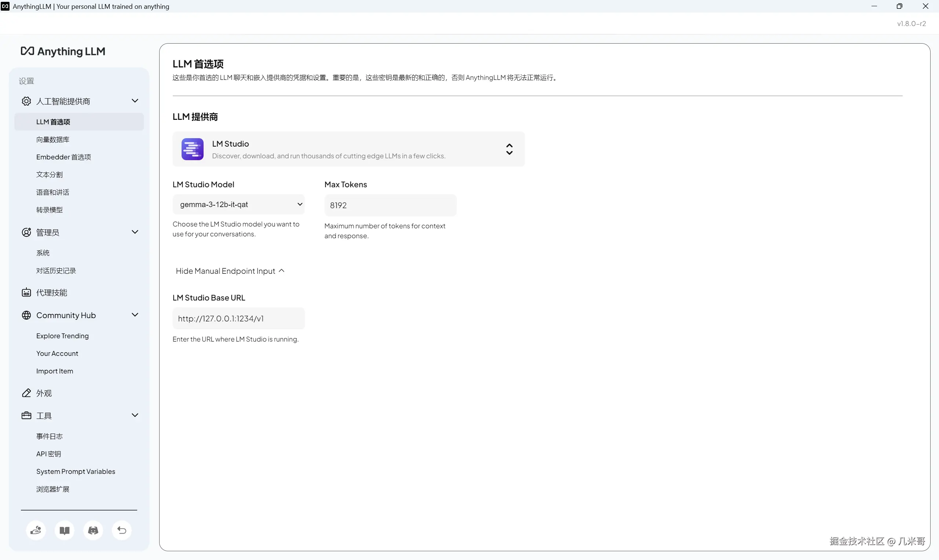Toggle the 管理员 section visibility
This screenshot has height=560, width=939.
click(135, 232)
